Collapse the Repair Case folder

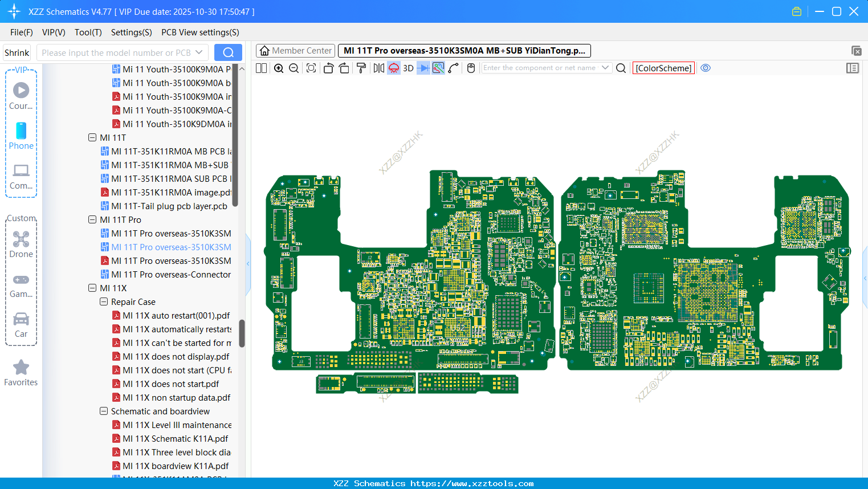[x=104, y=302]
